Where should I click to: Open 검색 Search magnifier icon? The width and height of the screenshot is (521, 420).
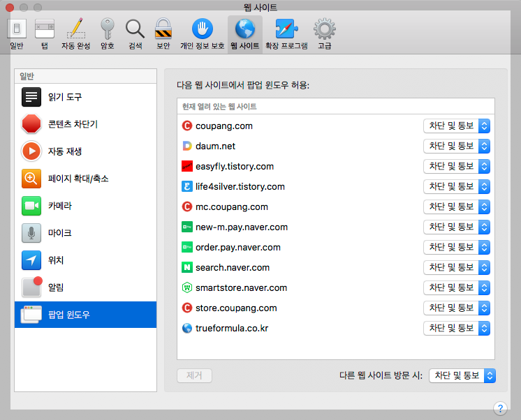pyautogui.click(x=135, y=29)
